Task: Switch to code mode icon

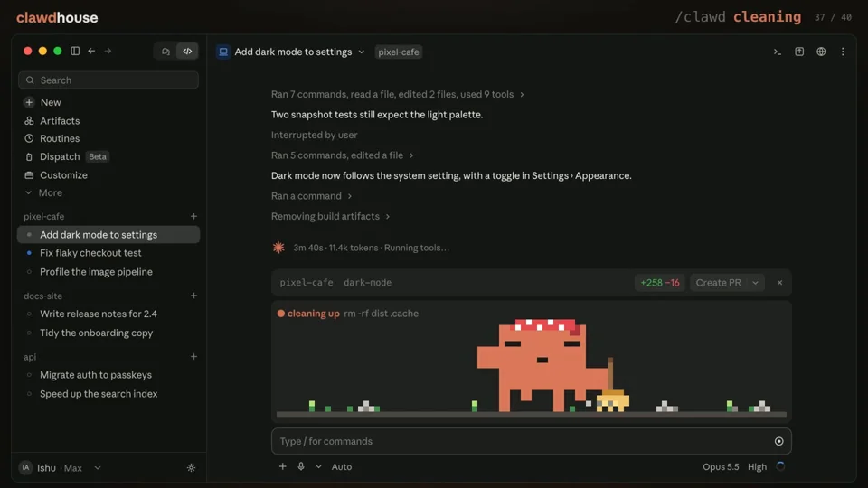Action: [x=188, y=52]
